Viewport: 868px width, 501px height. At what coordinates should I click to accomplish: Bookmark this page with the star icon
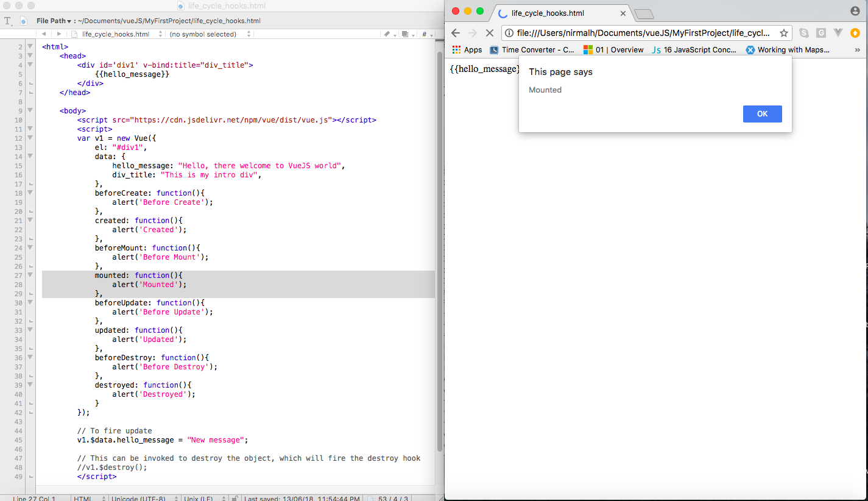(x=784, y=33)
